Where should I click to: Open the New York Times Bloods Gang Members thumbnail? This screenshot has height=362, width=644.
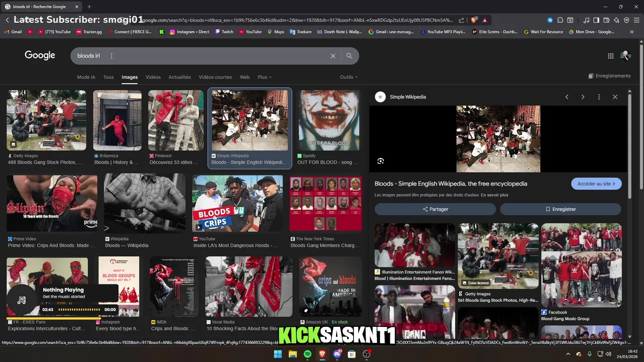(x=326, y=204)
